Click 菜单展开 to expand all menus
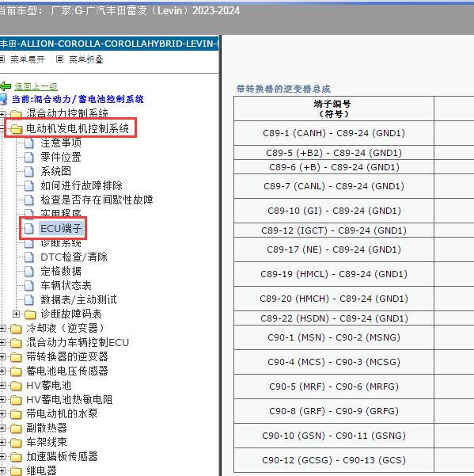The width and height of the screenshot is (474, 476). point(27,59)
